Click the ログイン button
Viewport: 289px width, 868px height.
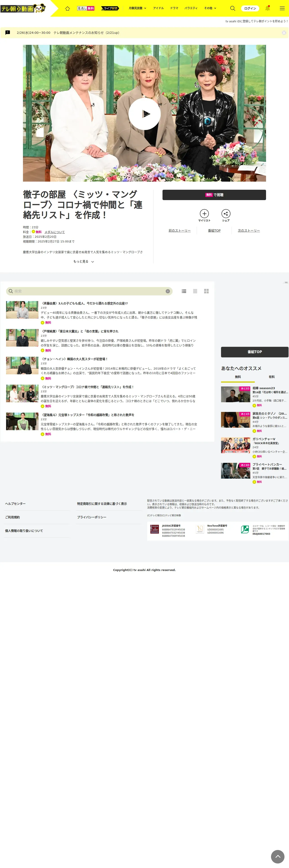point(250,8)
